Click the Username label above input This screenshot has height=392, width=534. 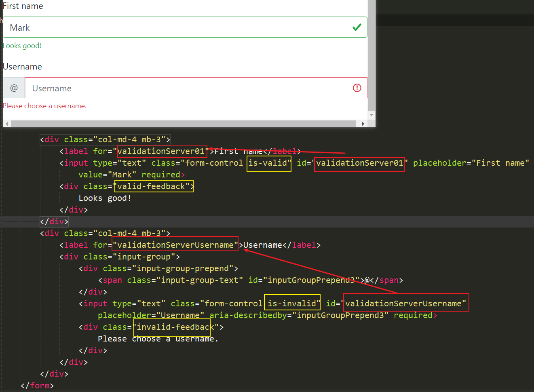click(23, 67)
